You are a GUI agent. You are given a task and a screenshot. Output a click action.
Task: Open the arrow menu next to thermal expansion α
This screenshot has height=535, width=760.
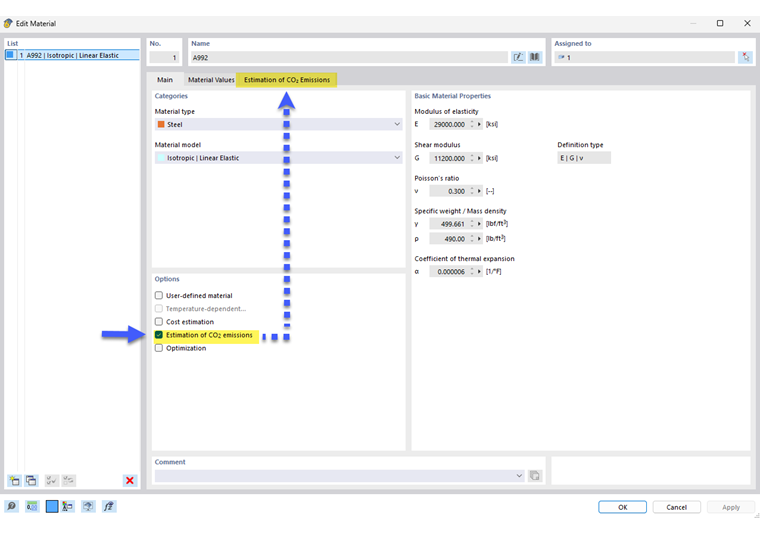click(x=479, y=272)
